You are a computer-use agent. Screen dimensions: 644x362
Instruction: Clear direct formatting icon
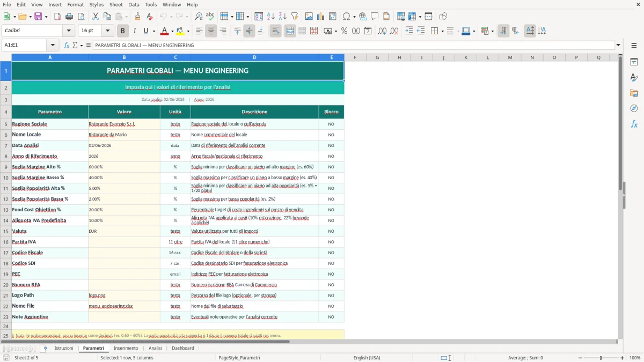pyautogui.click(x=150, y=17)
